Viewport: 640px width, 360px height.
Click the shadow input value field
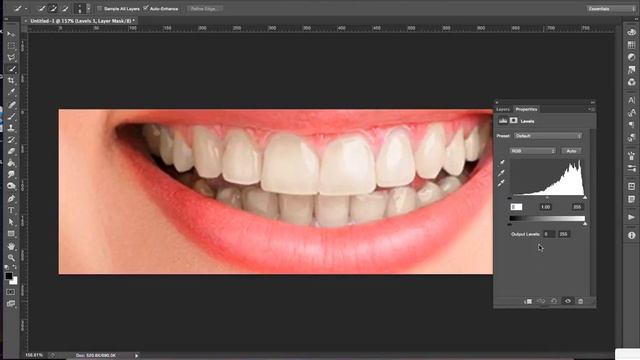click(x=516, y=207)
